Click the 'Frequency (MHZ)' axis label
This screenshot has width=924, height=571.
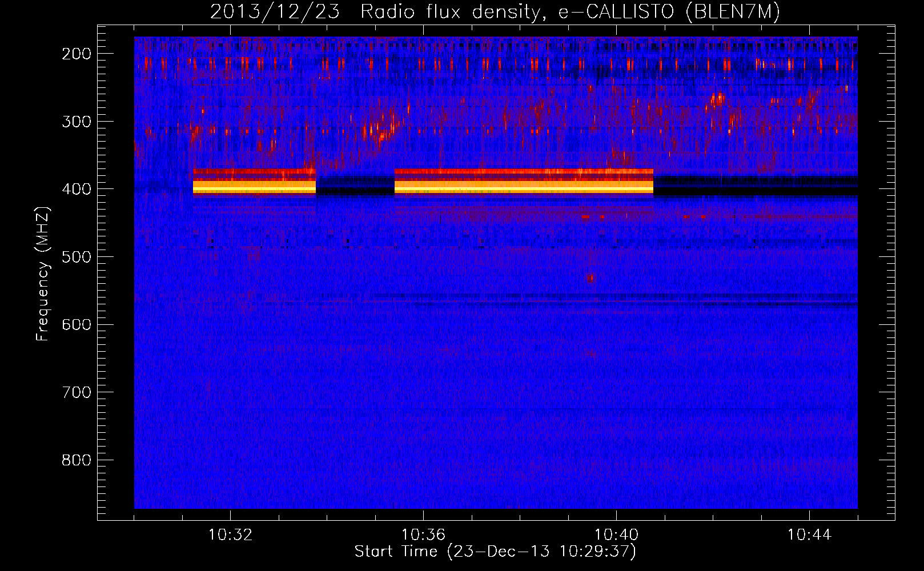[x=43, y=274]
